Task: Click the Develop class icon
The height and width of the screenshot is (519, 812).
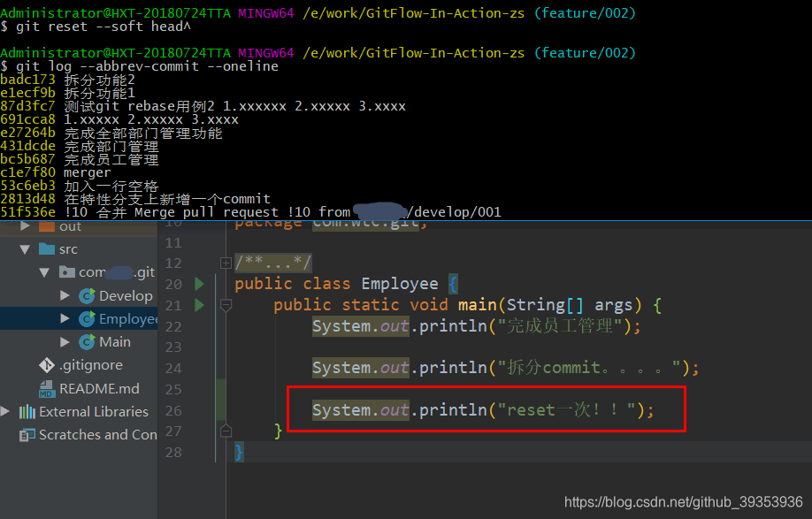Action: tap(87, 295)
